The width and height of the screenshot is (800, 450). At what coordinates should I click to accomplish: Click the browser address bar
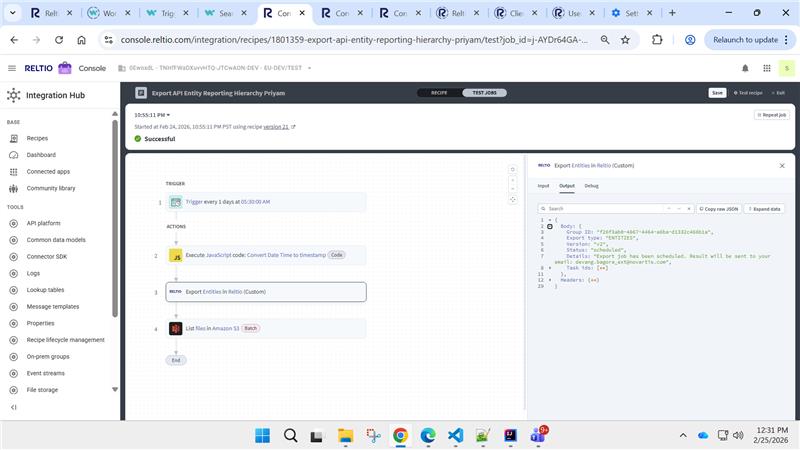pos(354,40)
